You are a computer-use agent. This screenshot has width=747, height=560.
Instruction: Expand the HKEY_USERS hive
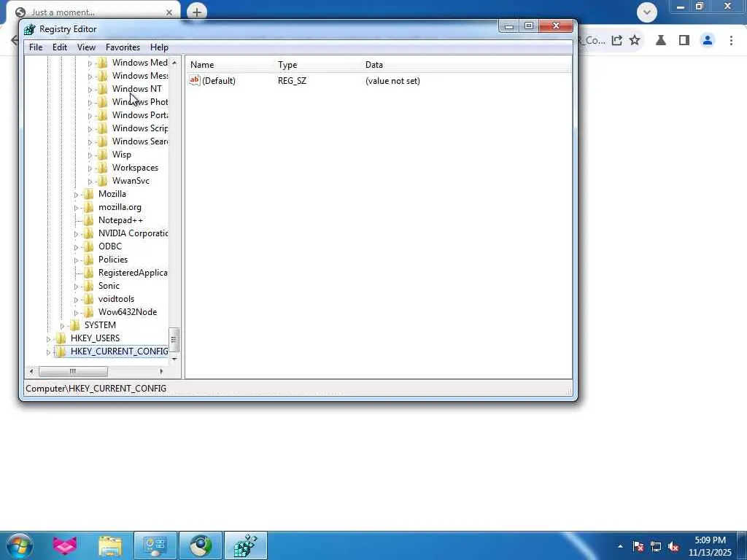pyautogui.click(x=48, y=339)
